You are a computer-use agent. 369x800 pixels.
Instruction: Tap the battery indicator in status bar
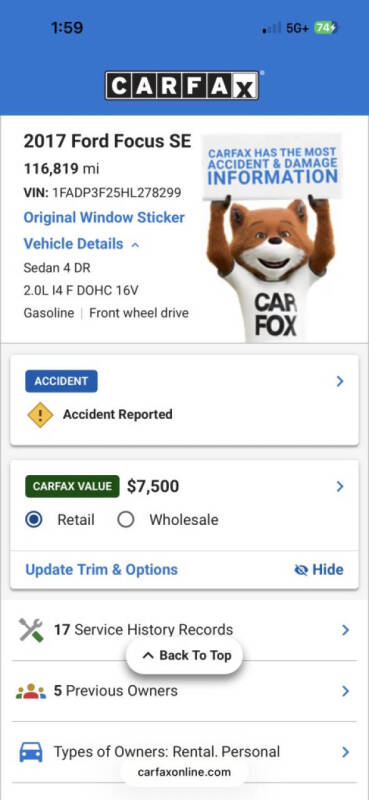tap(325, 28)
